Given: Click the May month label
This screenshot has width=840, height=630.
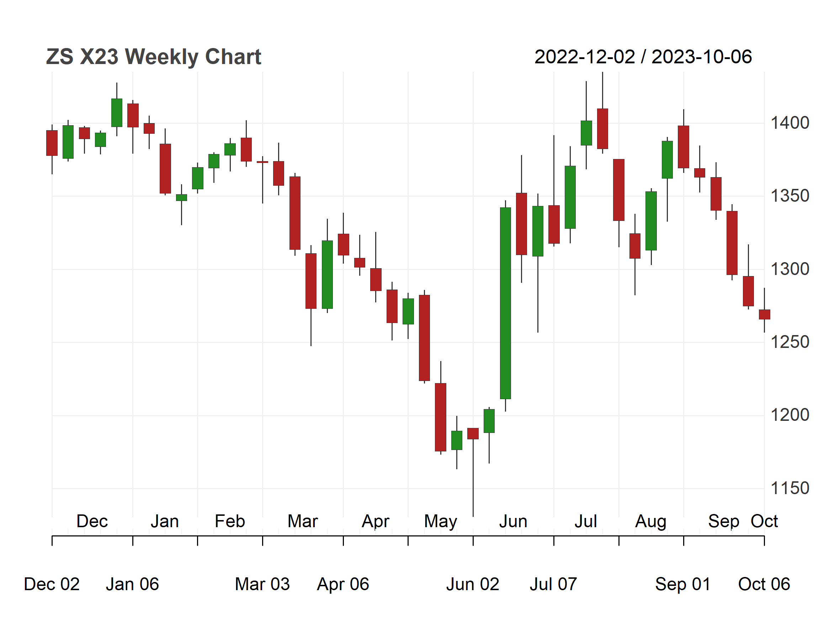Looking at the screenshot, I should 441,522.
